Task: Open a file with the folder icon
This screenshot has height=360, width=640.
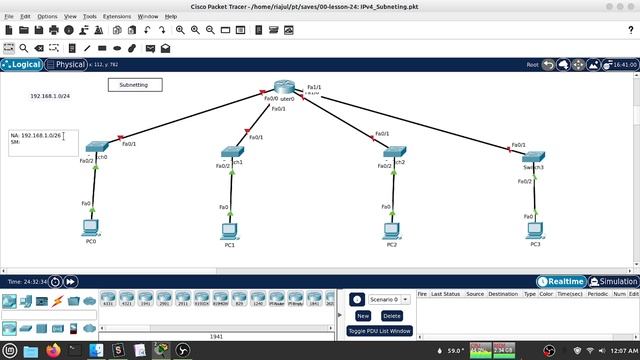Action: (x=24, y=30)
